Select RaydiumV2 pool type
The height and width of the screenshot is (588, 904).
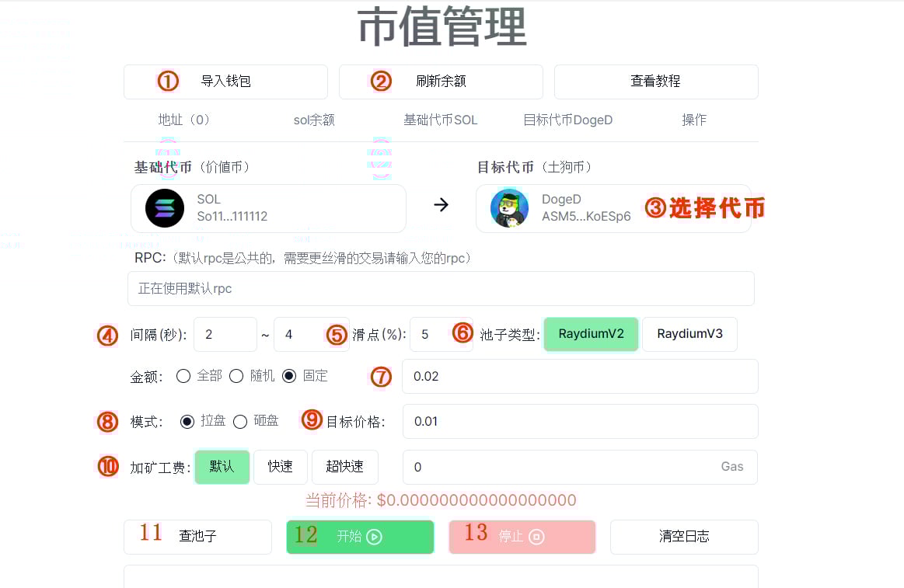(591, 334)
